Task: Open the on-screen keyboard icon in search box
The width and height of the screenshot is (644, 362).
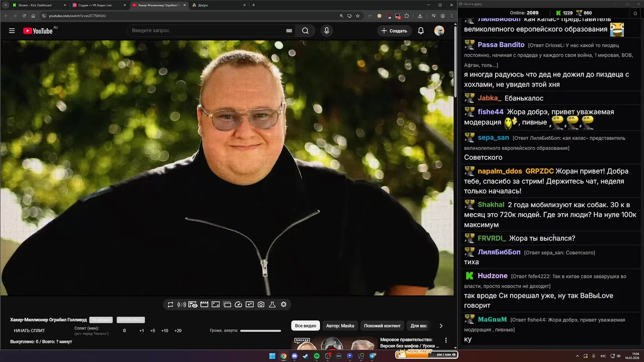Action: pyautogui.click(x=289, y=31)
